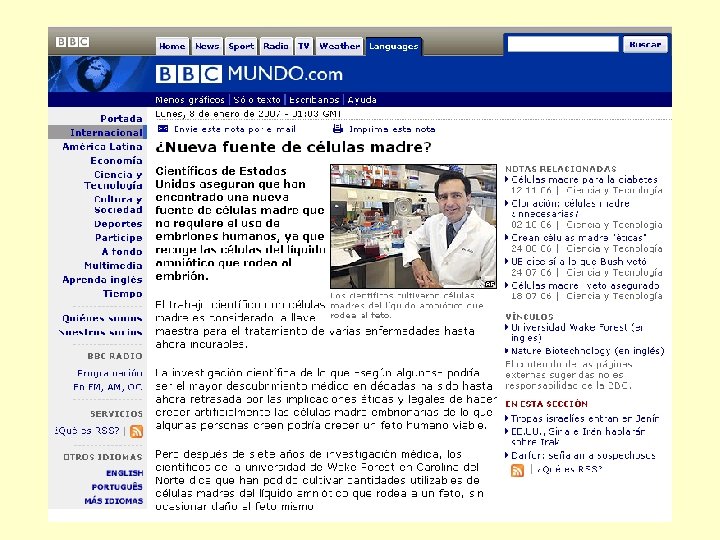The image size is (720, 540).
Task: Open América Latina section
Action: 102,146
